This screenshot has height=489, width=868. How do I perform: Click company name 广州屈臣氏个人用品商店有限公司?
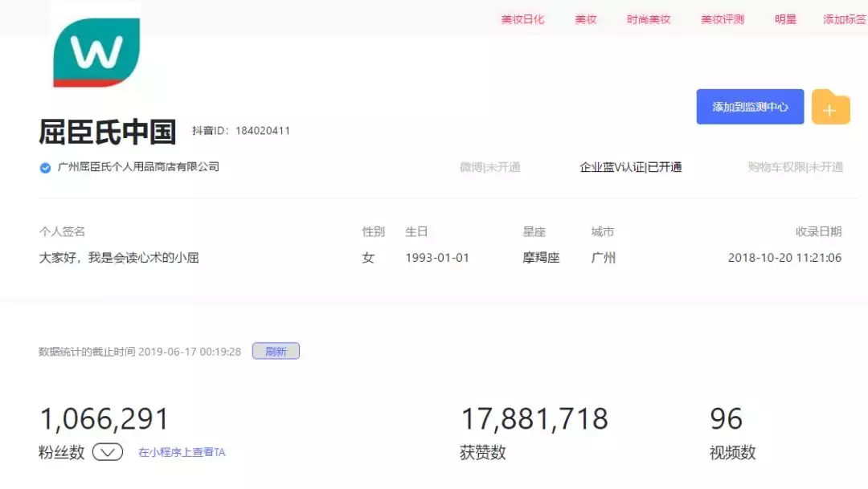(x=138, y=166)
